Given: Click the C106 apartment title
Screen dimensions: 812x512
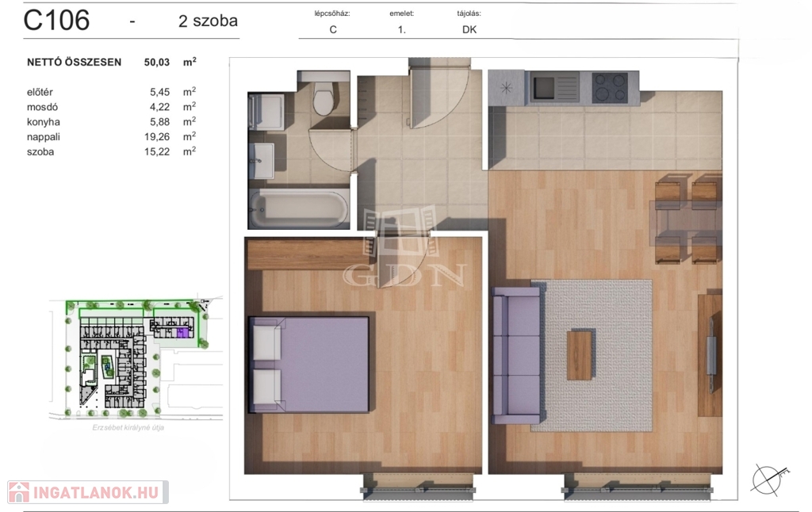Looking at the screenshot, I should tap(56, 21).
